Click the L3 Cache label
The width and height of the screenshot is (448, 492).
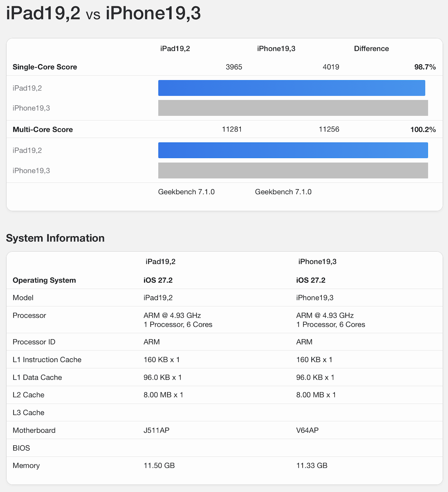click(x=28, y=412)
